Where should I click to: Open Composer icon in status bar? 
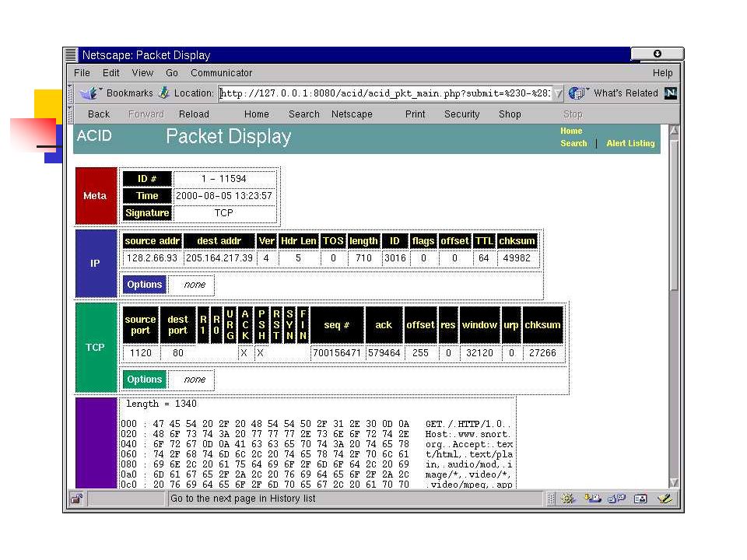point(665,499)
